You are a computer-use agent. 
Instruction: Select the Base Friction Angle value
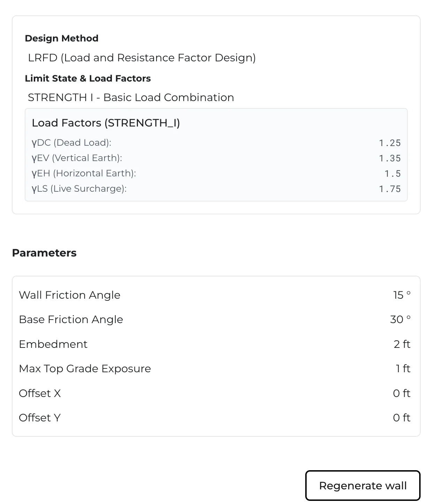point(400,320)
